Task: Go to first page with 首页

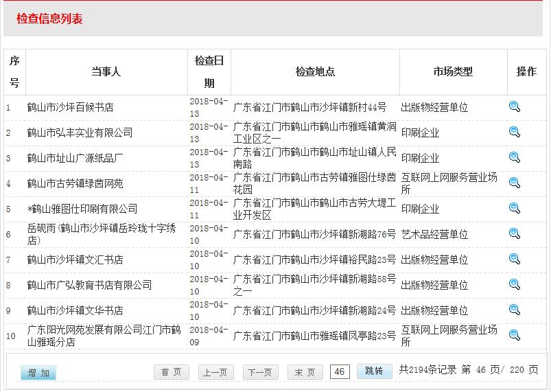Action: (x=171, y=372)
